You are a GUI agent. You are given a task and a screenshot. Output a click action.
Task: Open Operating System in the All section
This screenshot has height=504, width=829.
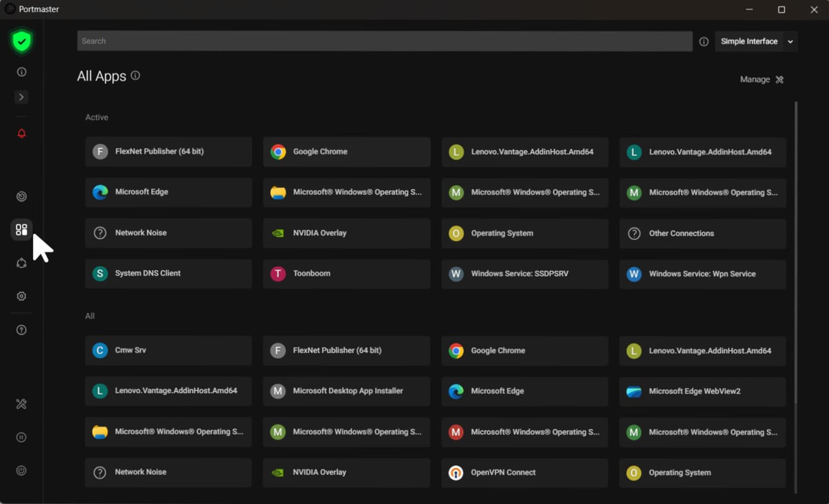pyautogui.click(x=702, y=473)
